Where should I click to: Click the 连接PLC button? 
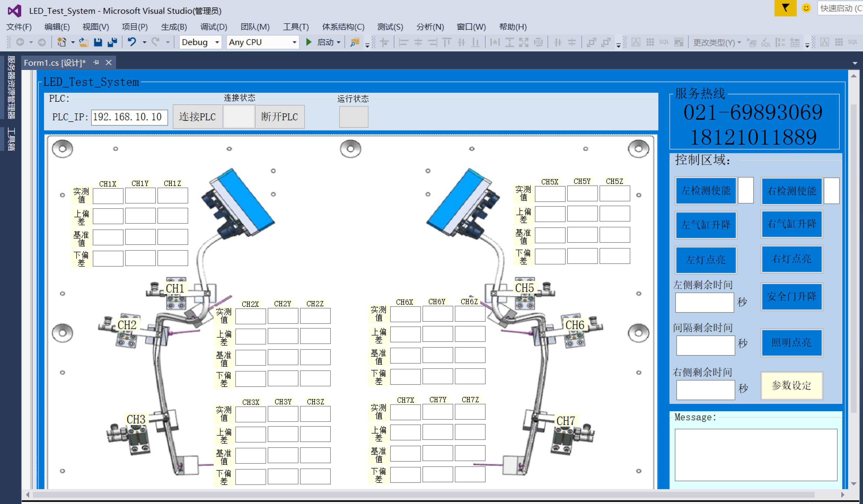click(197, 117)
